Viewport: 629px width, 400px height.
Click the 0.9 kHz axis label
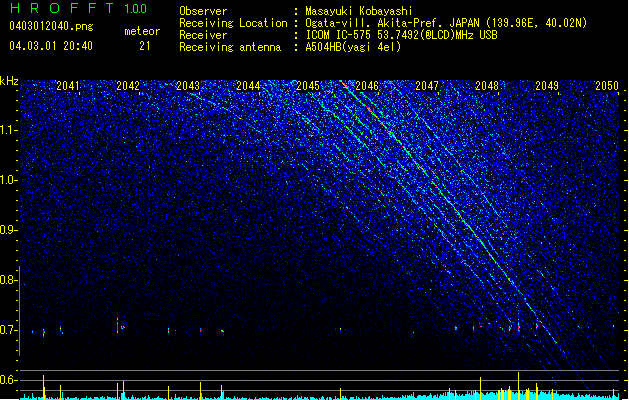click(x=8, y=230)
